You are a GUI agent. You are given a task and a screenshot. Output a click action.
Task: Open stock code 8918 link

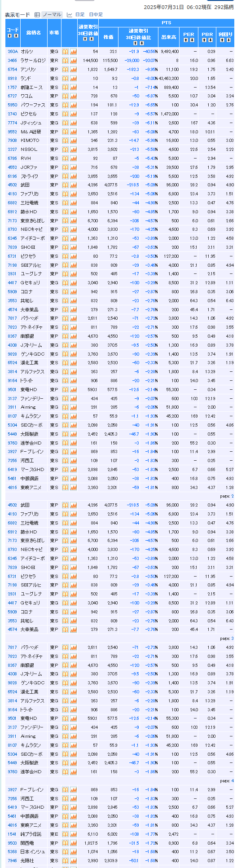12,78
